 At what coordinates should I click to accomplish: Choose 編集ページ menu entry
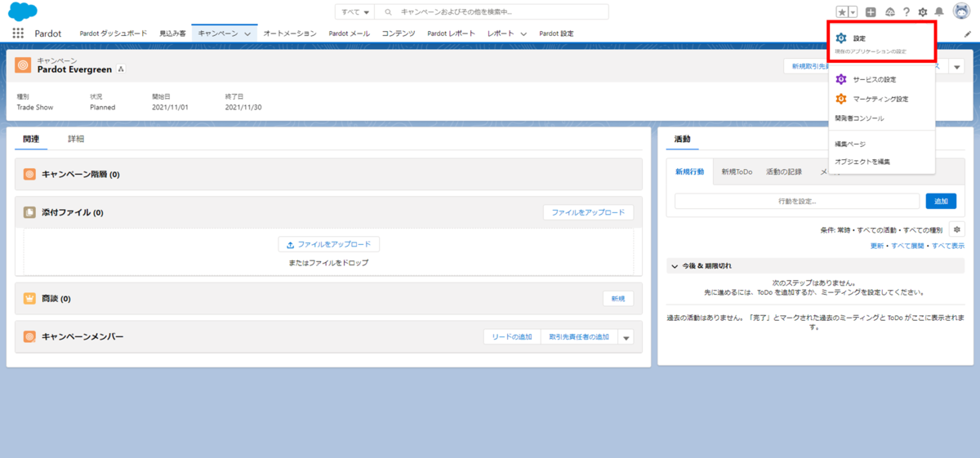click(881, 144)
